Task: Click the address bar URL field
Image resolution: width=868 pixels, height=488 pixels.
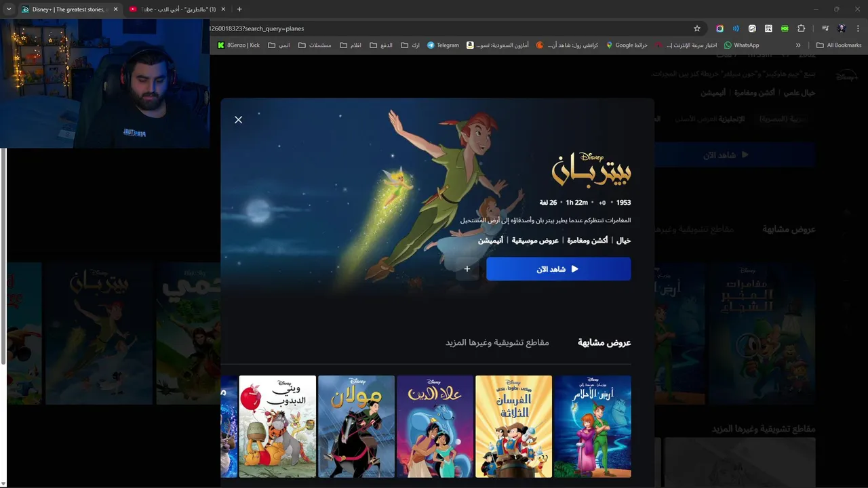Action: click(448, 28)
